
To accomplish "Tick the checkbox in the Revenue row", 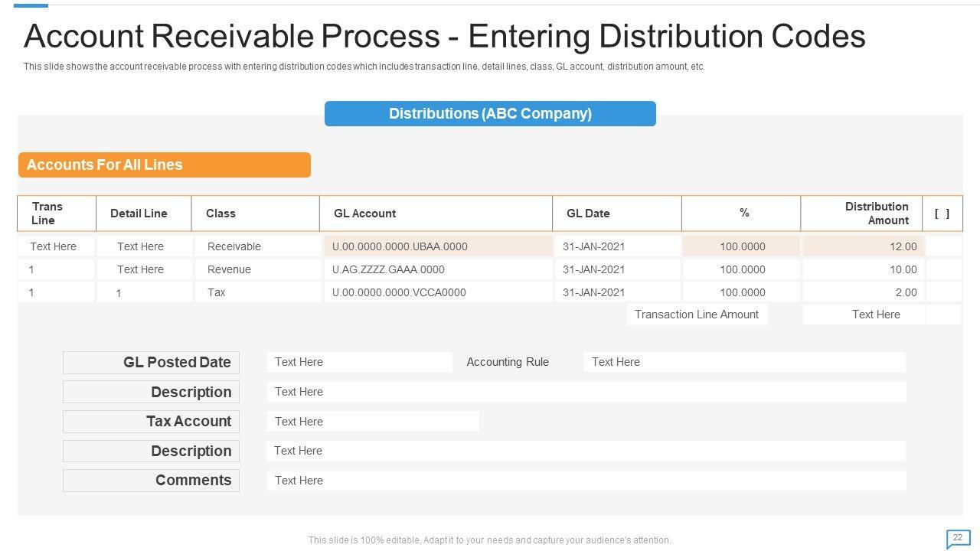I will point(943,269).
